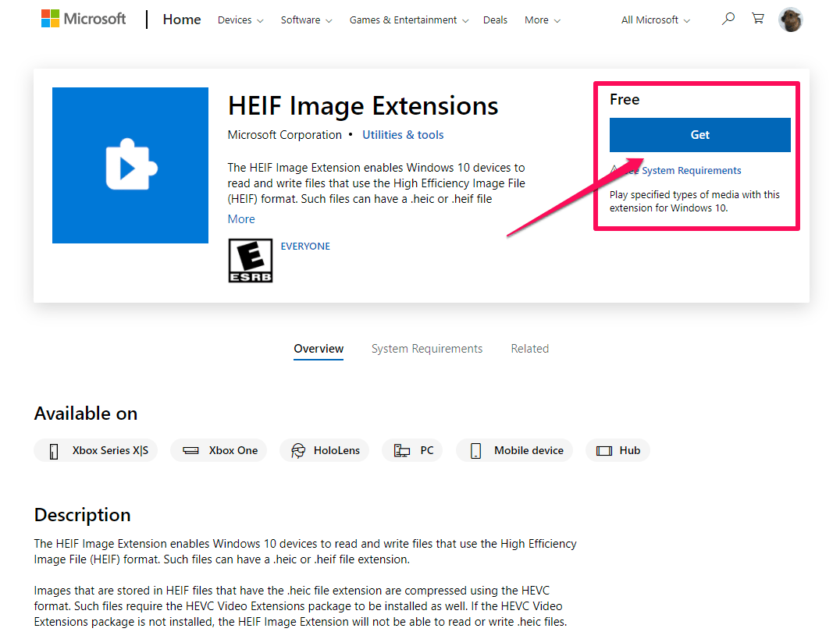Go to the Home link
Viewport: 840px width, 639px height.
[182, 20]
